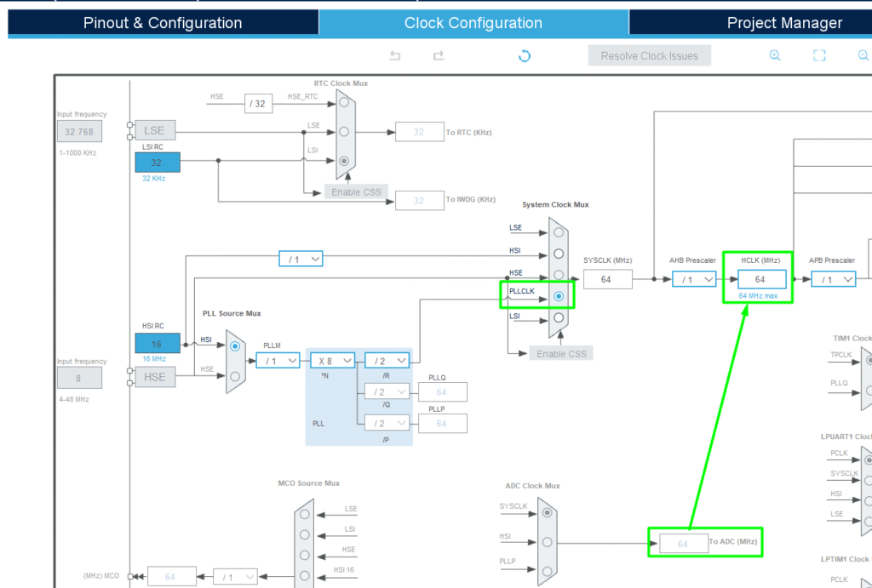Select HSE input in PLL Source Mux

tap(235, 375)
